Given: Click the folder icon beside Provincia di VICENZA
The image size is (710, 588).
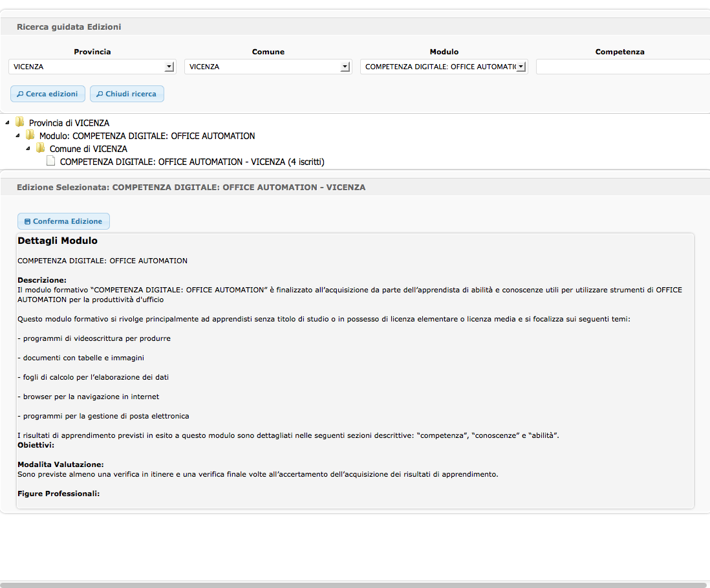Looking at the screenshot, I should [20, 122].
